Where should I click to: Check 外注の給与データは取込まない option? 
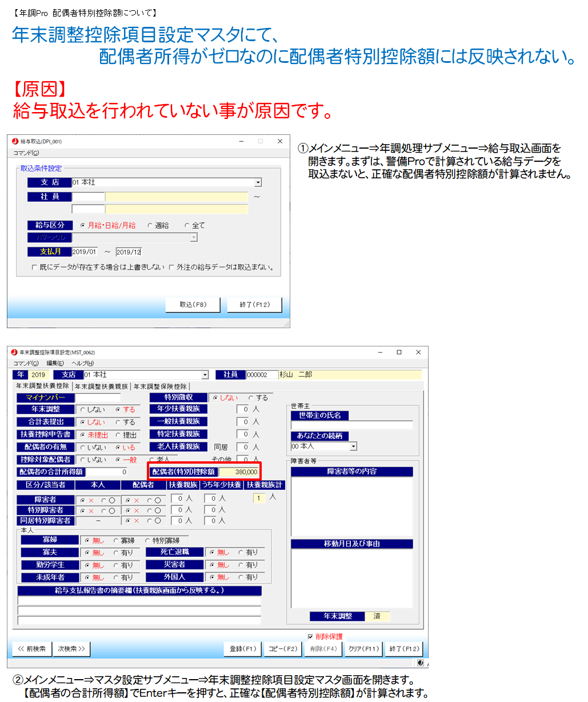point(171,268)
